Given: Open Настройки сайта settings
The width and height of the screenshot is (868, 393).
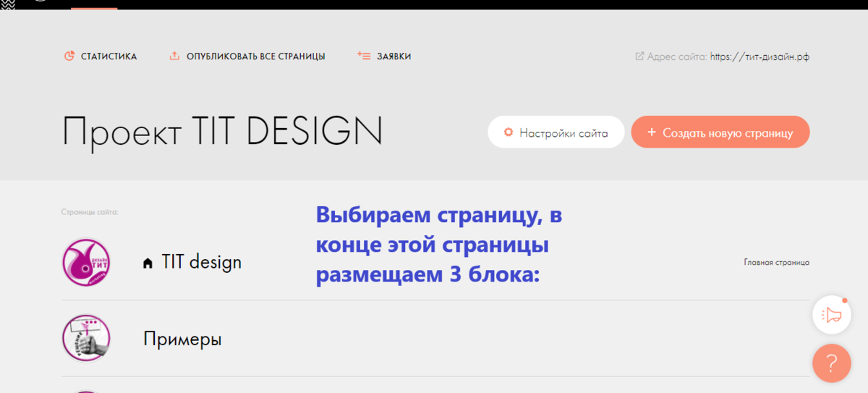Looking at the screenshot, I should (x=556, y=132).
